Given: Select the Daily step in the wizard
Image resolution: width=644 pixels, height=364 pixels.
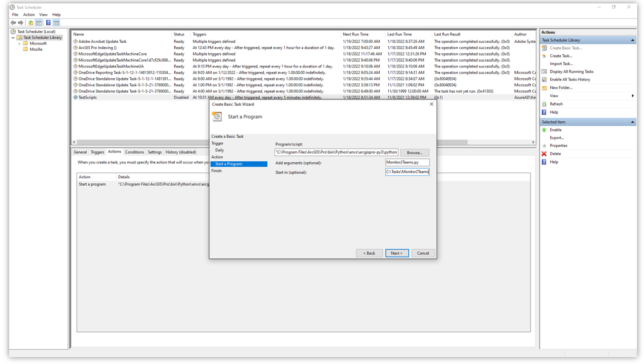Looking at the screenshot, I should [x=221, y=150].
